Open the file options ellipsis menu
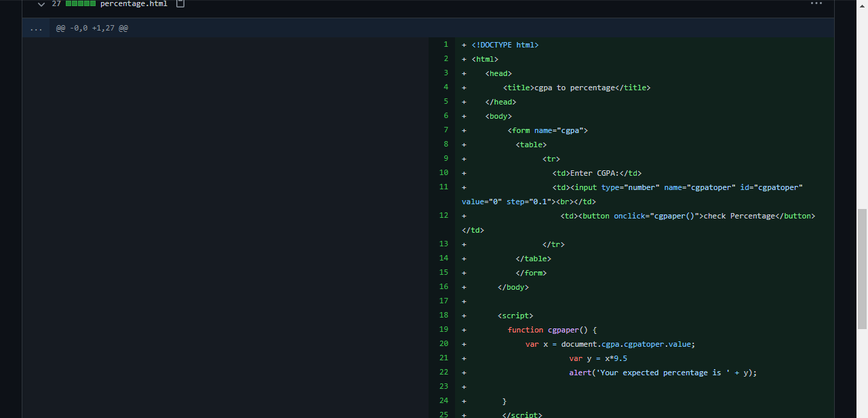The width and height of the screenshot is (868, 418). click(816, 3)
